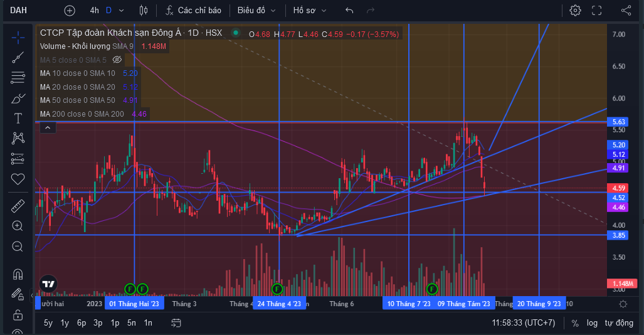Screen dimensions: 644x335
Task: Click the F marker near 10 Tháng 7 '23
Action: point(431,289)
